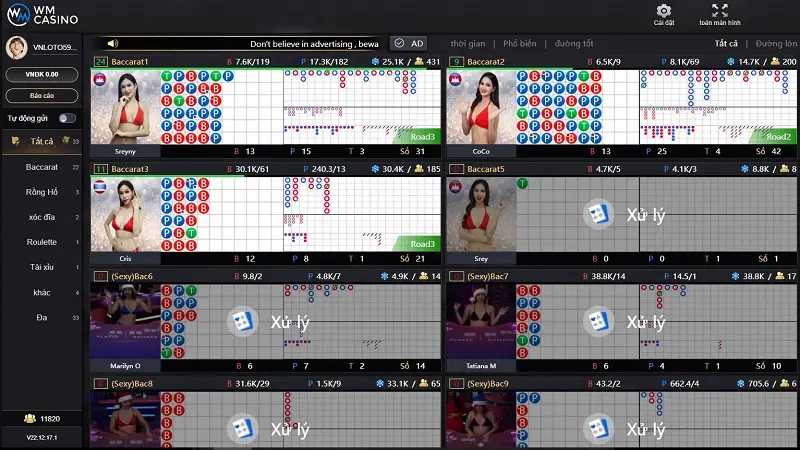Click the green T bead on Baccarat5

tap(522, 184)
